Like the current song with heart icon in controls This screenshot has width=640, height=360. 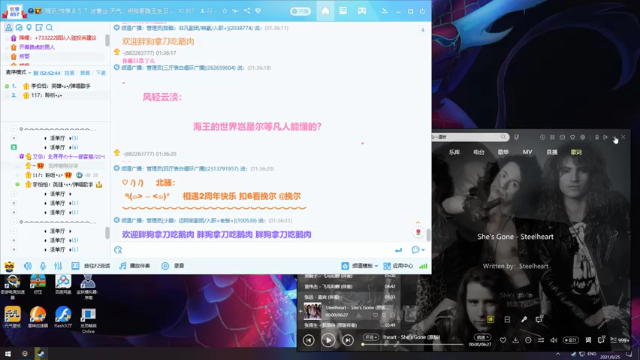pos(503,340)
